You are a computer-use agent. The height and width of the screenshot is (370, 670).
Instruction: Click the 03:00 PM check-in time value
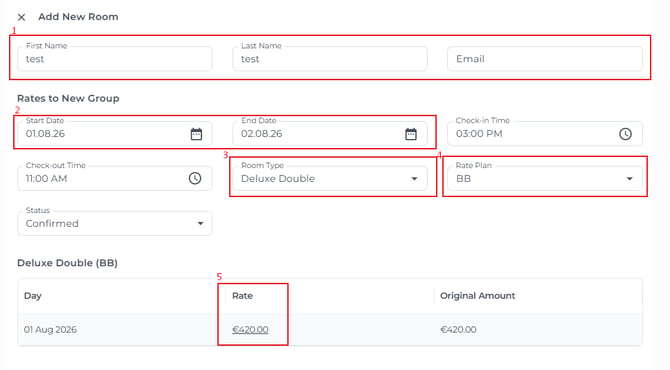[479, 134]
